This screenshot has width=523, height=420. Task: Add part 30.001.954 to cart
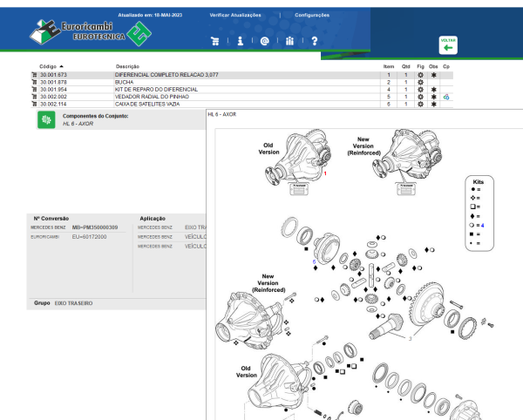(34, 90)
